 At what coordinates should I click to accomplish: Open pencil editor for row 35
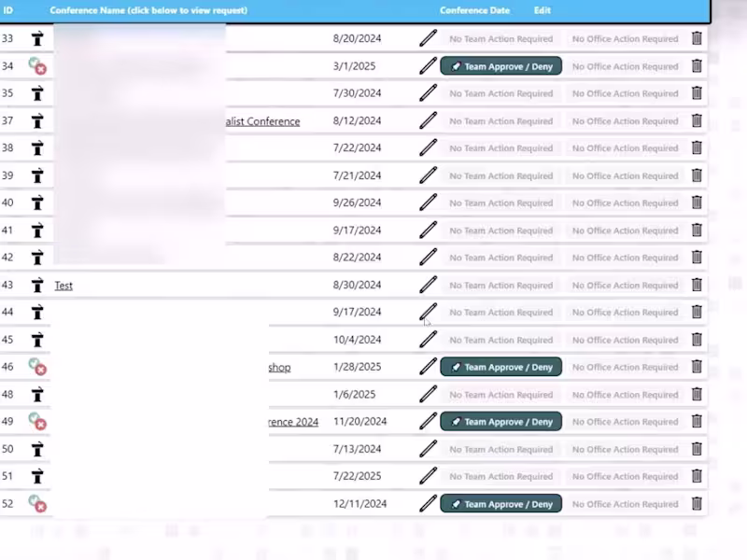(428, 92)
